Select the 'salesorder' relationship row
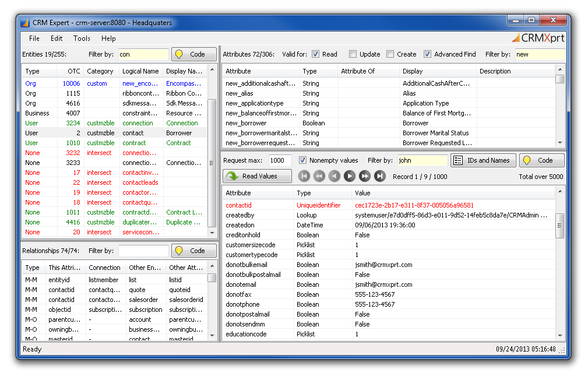This screenshot has width=588, height=376. pyautogui.click(x=114, y=300)
